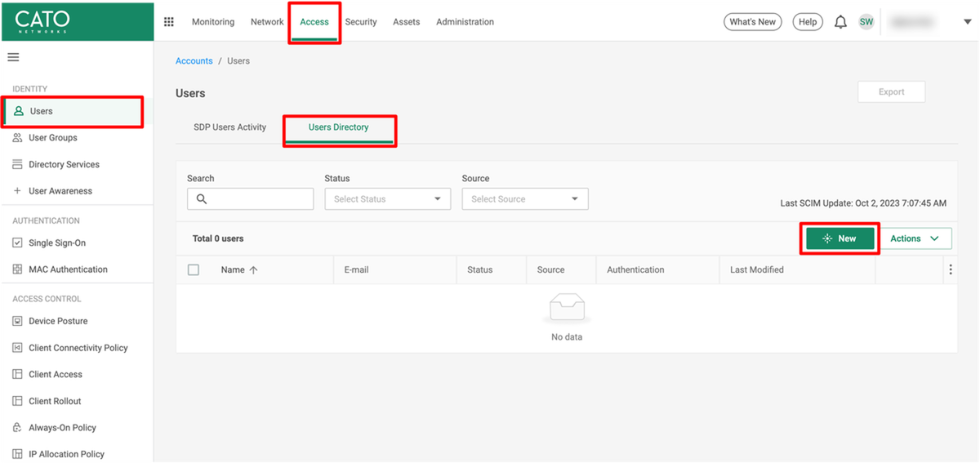Click the User Groups icon
The height and width of the screenshot is (463, 980).
pos(17,138)
